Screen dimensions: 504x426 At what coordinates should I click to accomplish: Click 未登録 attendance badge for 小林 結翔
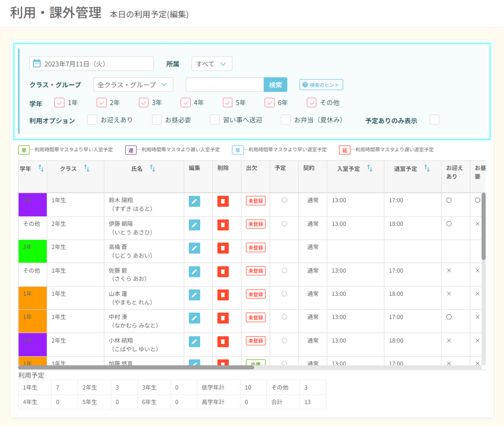(256, 341)
